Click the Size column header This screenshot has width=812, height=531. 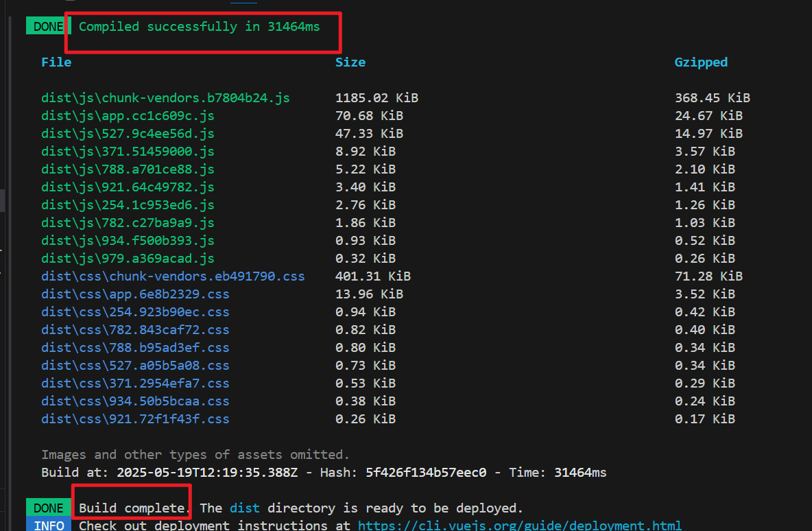(350, 62)
